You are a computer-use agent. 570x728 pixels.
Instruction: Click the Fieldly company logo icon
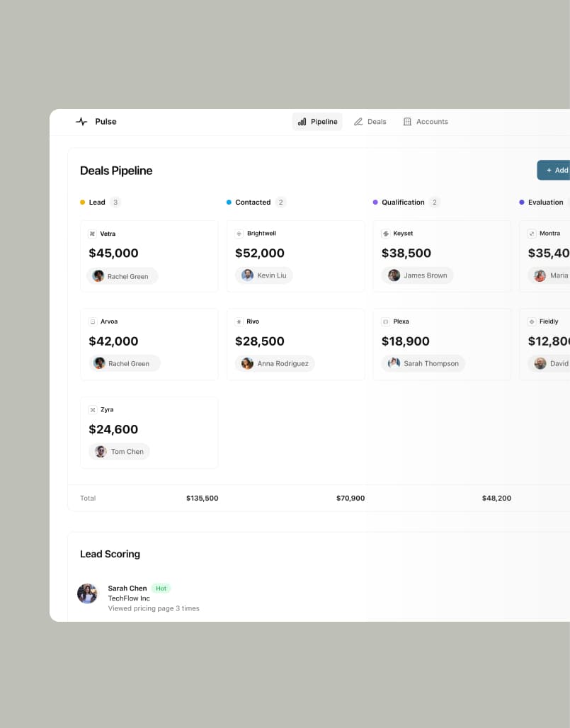click(x=532, y=322)
